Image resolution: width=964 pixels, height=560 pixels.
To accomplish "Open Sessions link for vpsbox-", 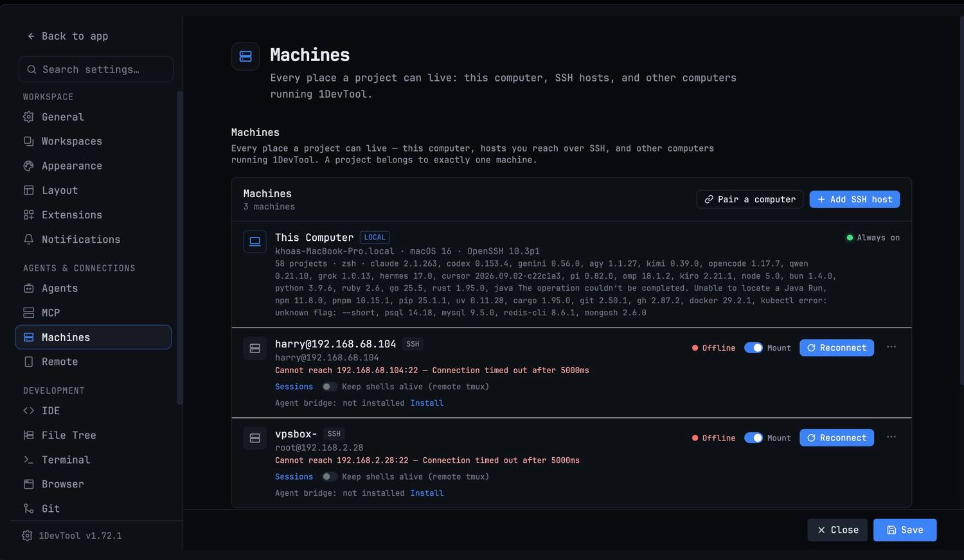I will [x=294, y=477].
